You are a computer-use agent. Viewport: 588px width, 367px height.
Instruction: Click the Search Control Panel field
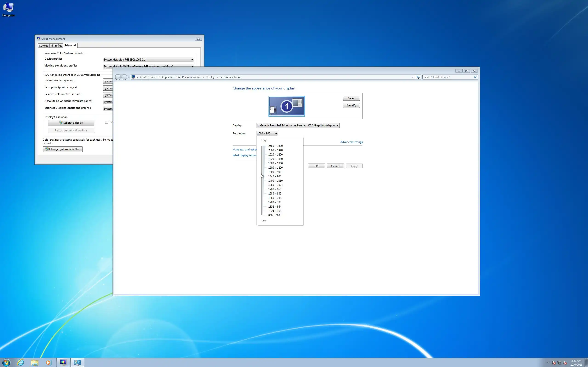pos(448,77)
